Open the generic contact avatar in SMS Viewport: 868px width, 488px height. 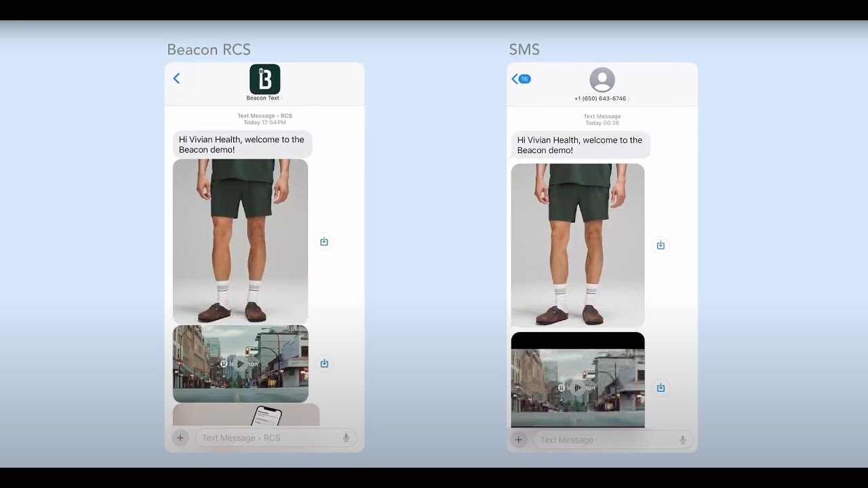602,80
